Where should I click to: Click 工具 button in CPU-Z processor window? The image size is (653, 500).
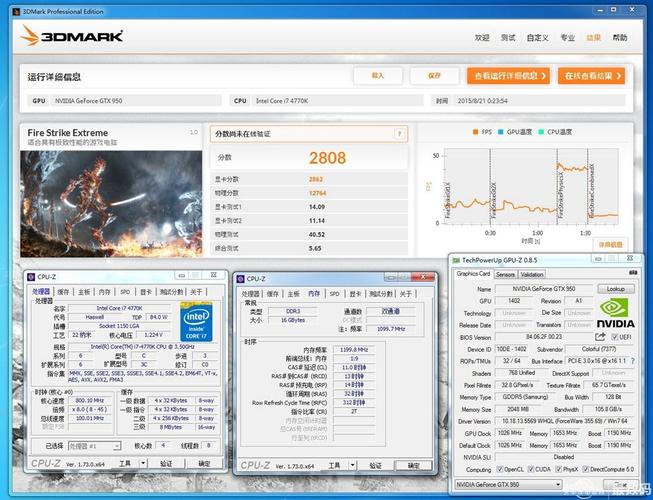point(125,463)
